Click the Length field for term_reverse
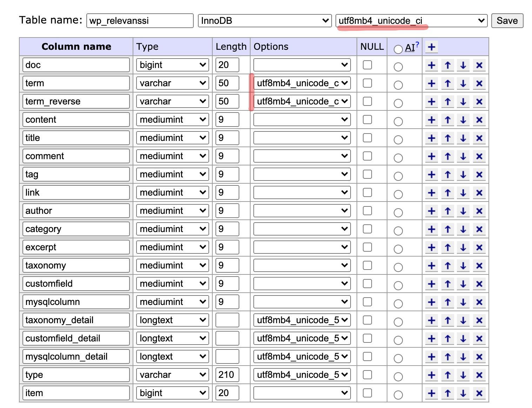Screen dimensions: 532x408 click(227, 101)
